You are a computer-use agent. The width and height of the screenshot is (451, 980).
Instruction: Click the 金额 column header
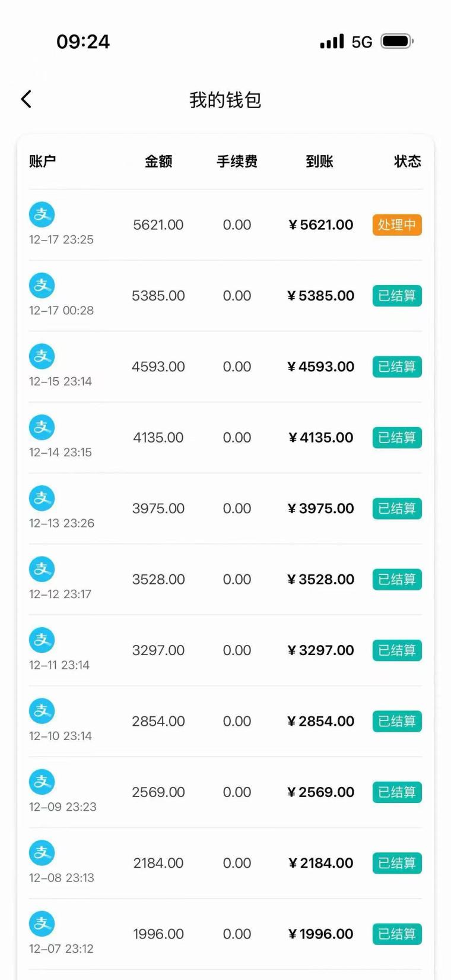pos(158,162)
